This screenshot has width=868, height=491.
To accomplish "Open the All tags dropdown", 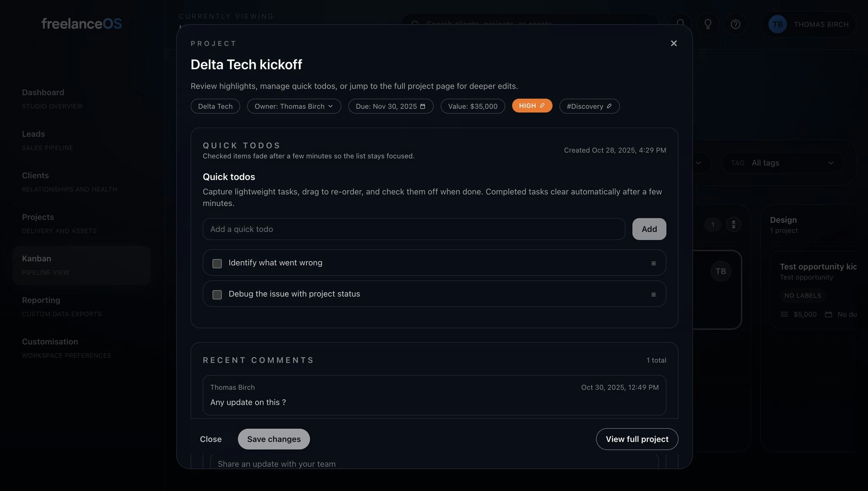I will 782,163.
